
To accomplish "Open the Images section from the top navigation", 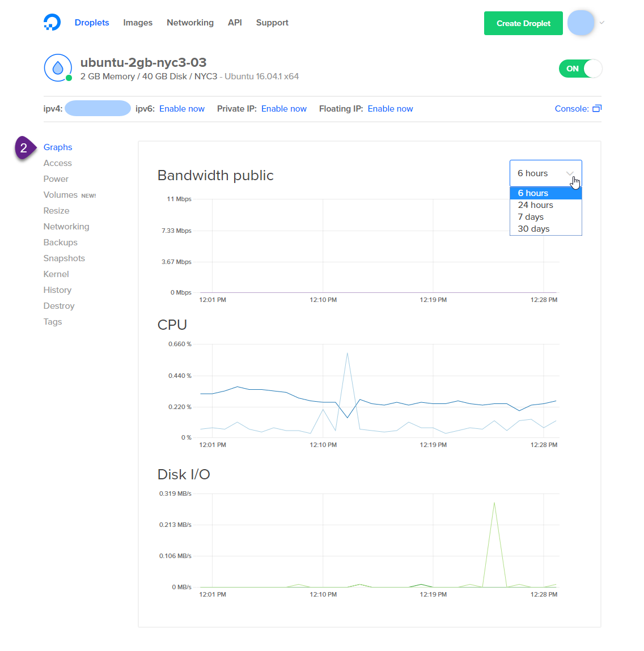I will tap(137, 22).
